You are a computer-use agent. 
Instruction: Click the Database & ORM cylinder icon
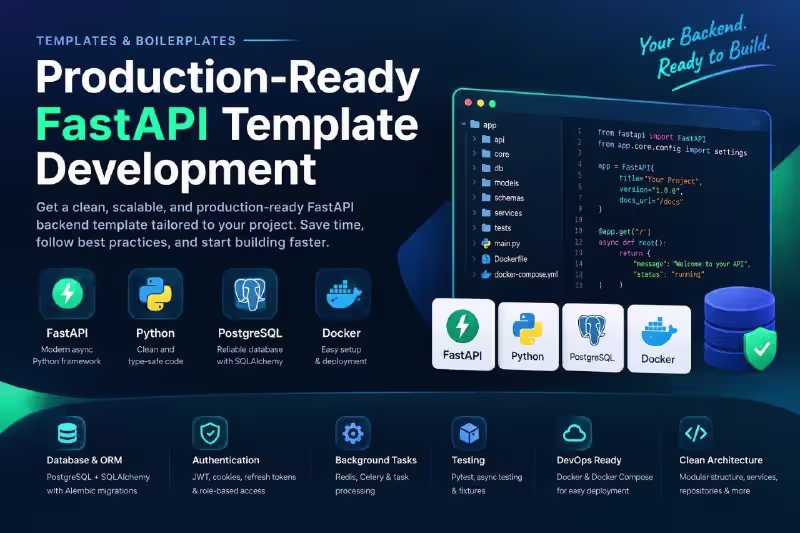67,433
